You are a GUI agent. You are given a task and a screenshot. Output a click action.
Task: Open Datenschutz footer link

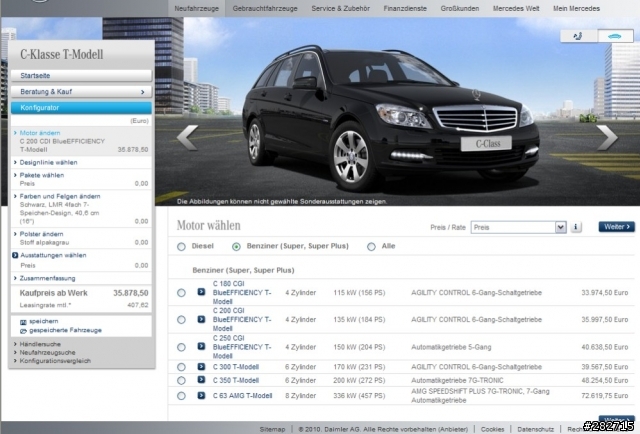536,430
